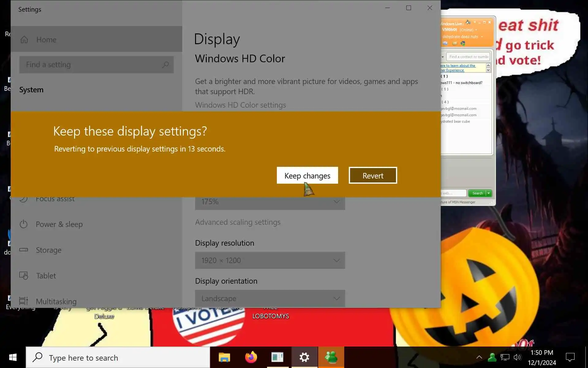The height and width of the screenshot is (368, 588).
Task: Open File Explorer from the taskbar
Action: pyautogui.click(x=224, y=357)
